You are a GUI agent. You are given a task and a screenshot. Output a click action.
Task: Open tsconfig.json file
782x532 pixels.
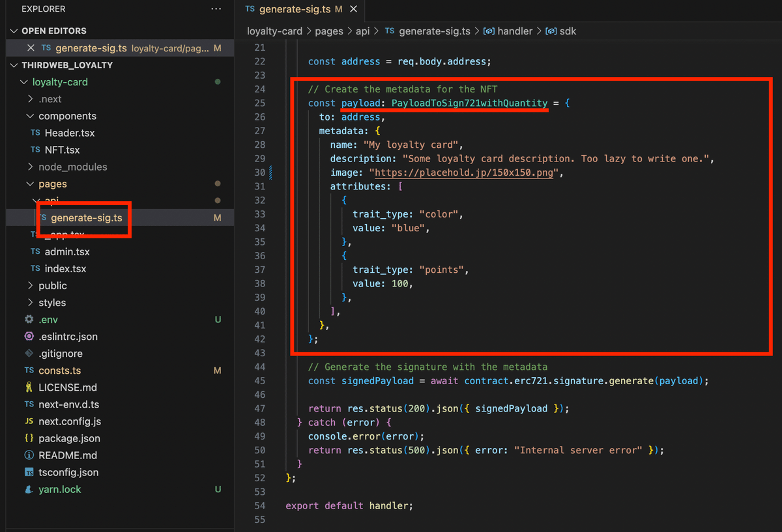click(68, 471)
